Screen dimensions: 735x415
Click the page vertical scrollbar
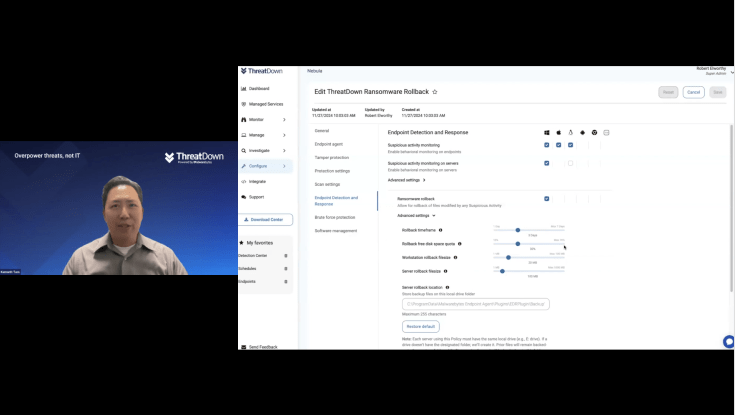(x=731, y=209)
